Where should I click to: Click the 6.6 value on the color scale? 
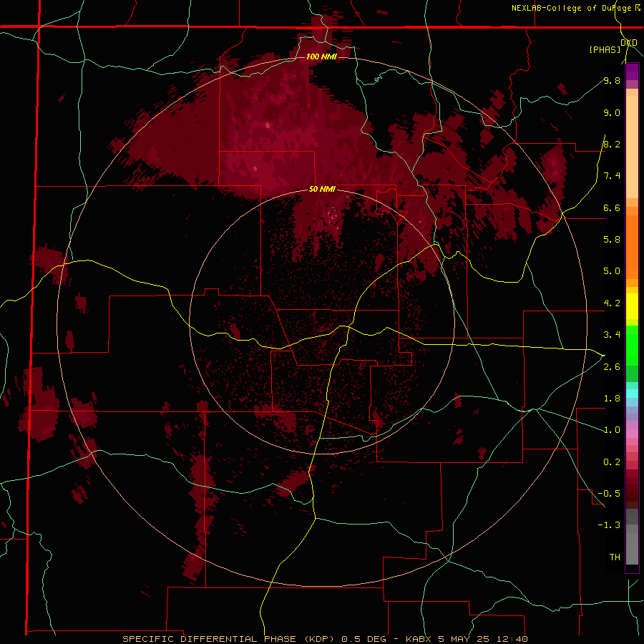(612, 208)
